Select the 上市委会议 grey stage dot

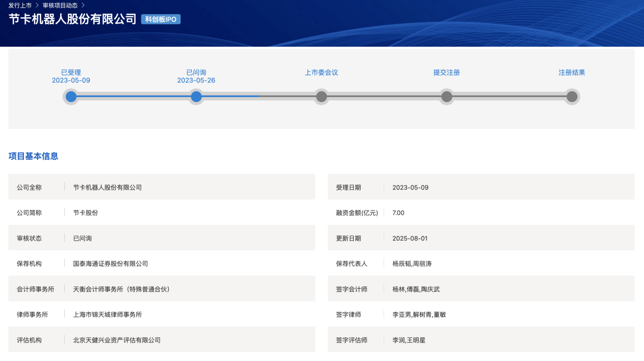click(x=322, y=97)
